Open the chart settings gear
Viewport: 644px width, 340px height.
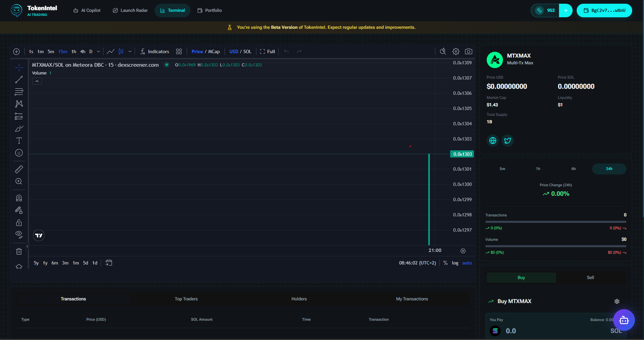click(456, 51)
